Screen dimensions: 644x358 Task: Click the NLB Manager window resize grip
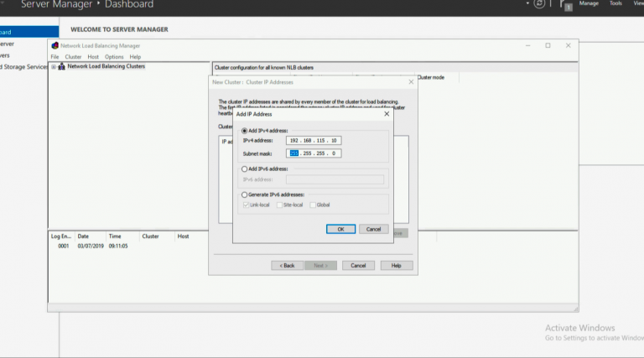point(576,309)
